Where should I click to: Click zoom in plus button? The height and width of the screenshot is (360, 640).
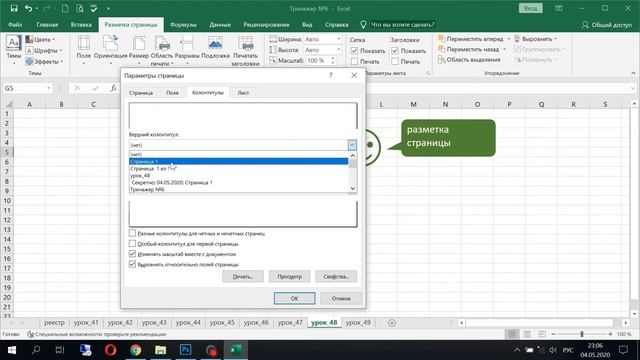610,334
